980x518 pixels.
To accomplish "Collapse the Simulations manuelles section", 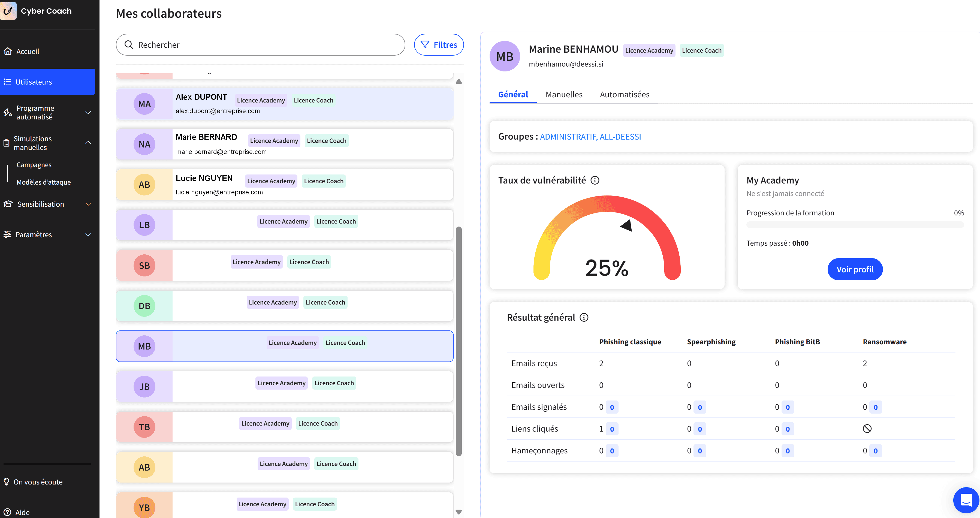I will (x=88, y=143).
